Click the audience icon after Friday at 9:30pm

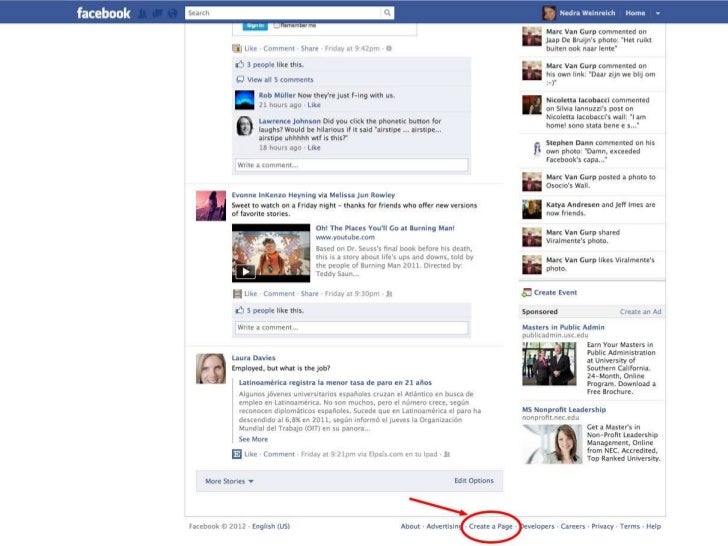(389, 294)
